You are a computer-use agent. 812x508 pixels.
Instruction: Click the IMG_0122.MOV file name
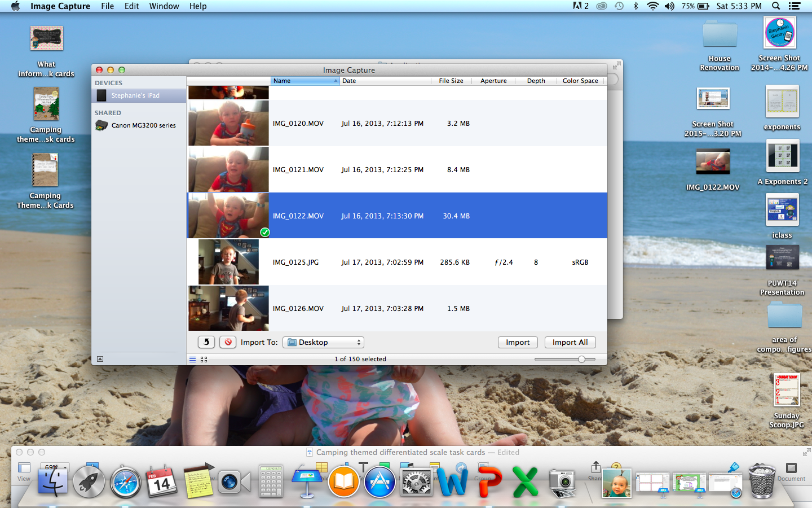coord(298,216)
